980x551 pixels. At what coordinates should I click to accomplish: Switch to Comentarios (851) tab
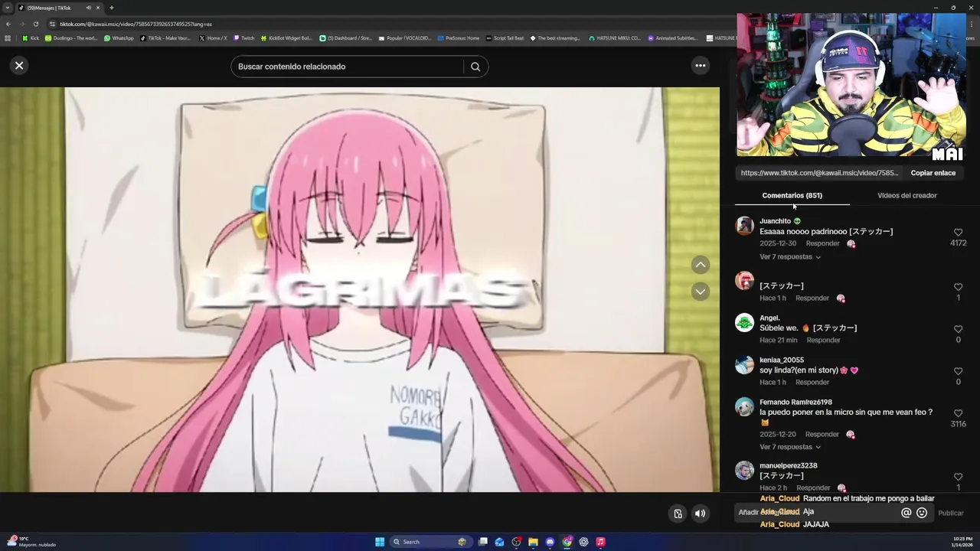[792, 195]
